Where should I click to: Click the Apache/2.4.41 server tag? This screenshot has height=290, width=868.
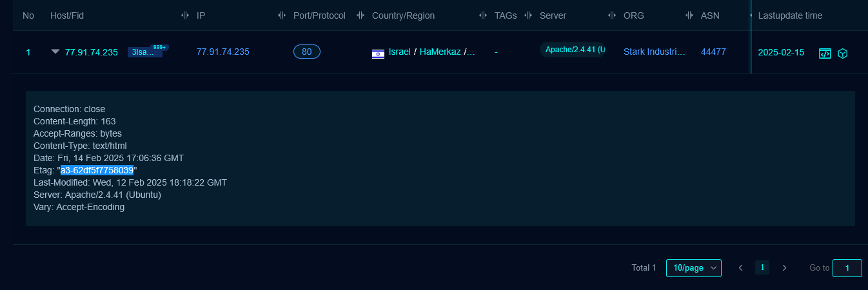574,50
